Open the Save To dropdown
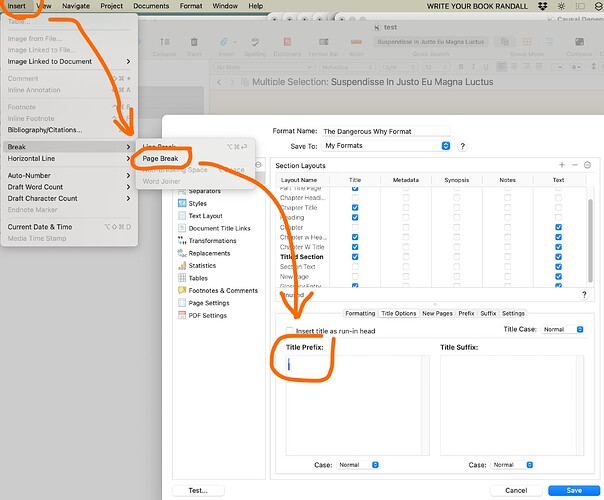This screenshot has width=604, height=500. click(x=386, y=146)
